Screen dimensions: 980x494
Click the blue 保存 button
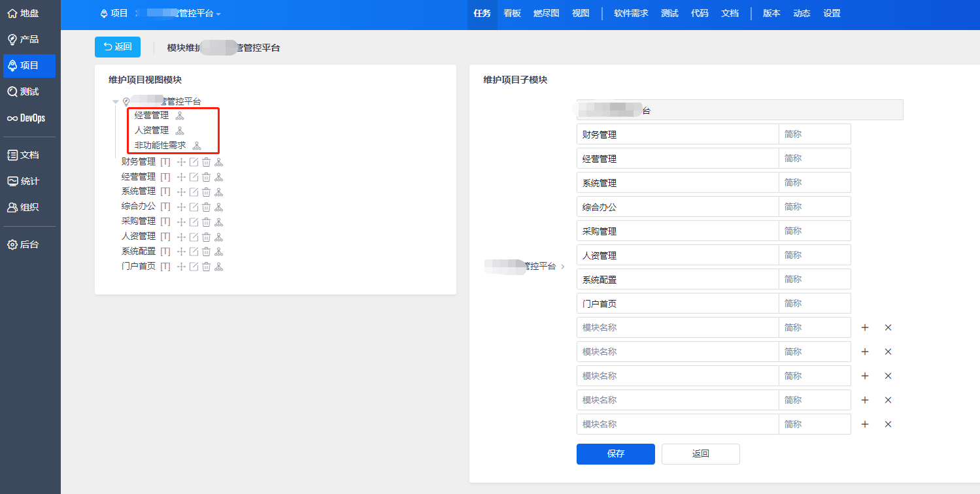click(x=615, y=454)
